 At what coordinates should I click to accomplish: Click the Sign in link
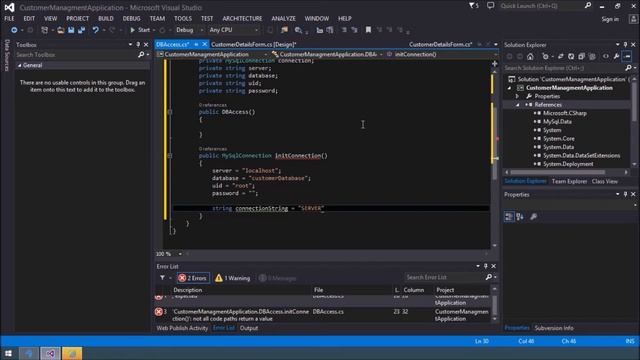coord(610,19)
